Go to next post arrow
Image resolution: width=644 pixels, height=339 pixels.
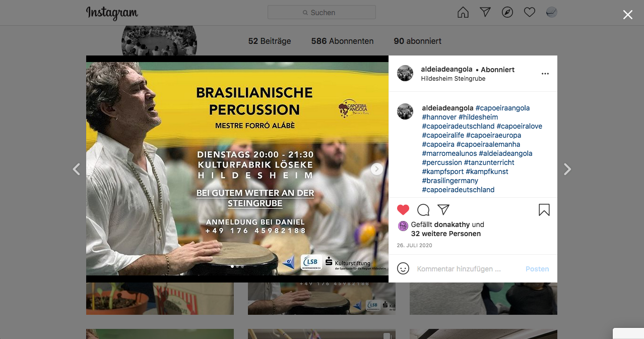(567, 169)
